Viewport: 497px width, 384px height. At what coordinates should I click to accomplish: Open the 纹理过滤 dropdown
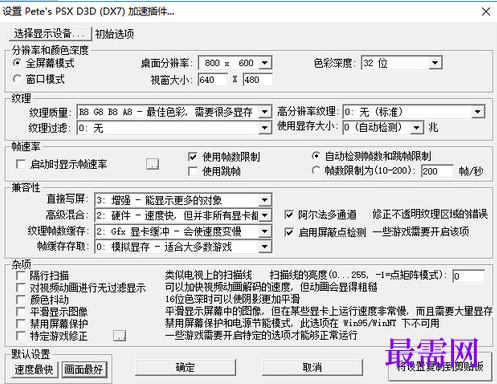pyautogui.click(x=174, y=128)
